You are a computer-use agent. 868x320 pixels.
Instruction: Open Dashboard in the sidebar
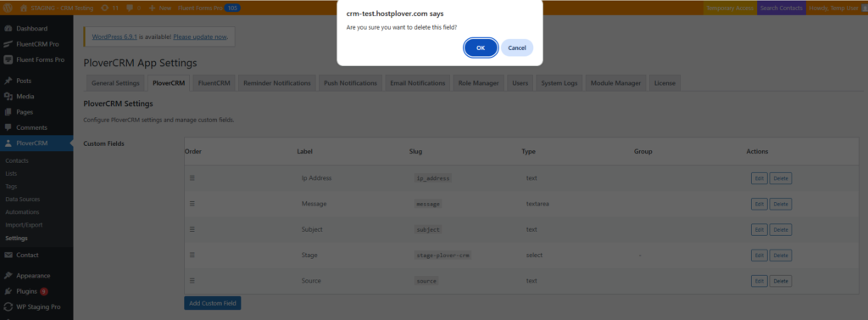(36, 28)
